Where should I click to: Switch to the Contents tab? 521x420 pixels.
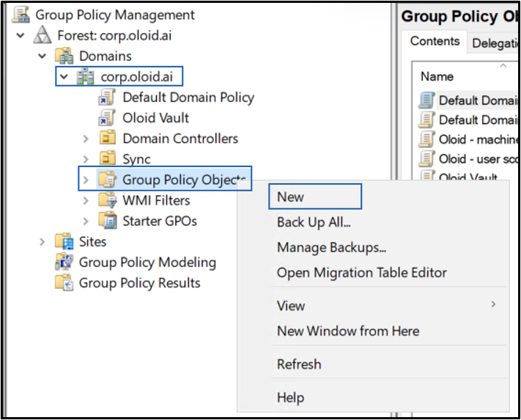(435, 41)
